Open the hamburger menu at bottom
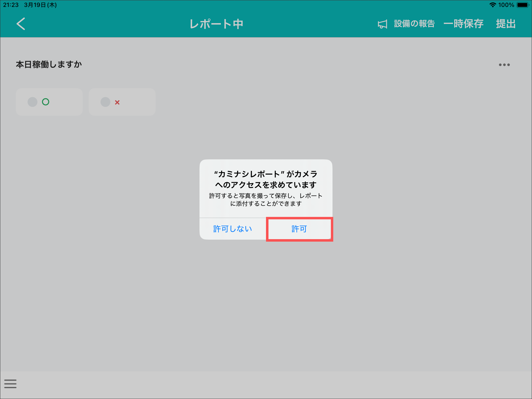532x399 pixels. 10,383
